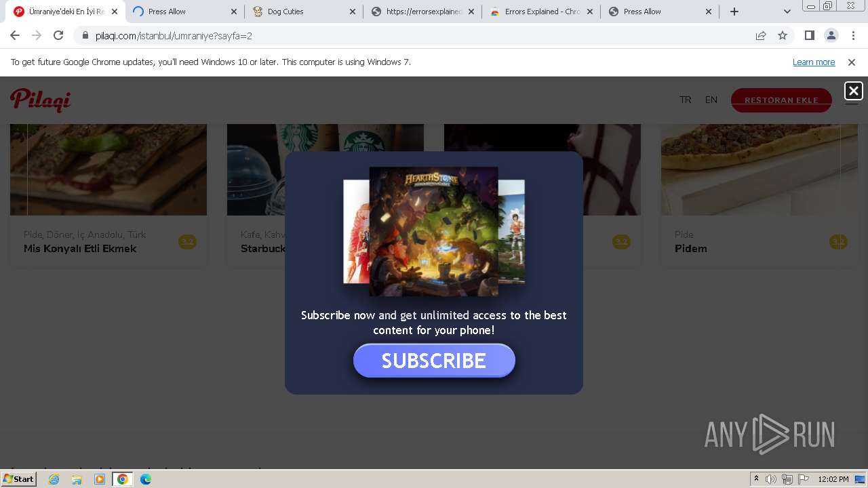Image resolution: width=868 pixels, height=488 pixels.
Task: Toggle the browser side panel icon
Action: [x=809, y=35]
